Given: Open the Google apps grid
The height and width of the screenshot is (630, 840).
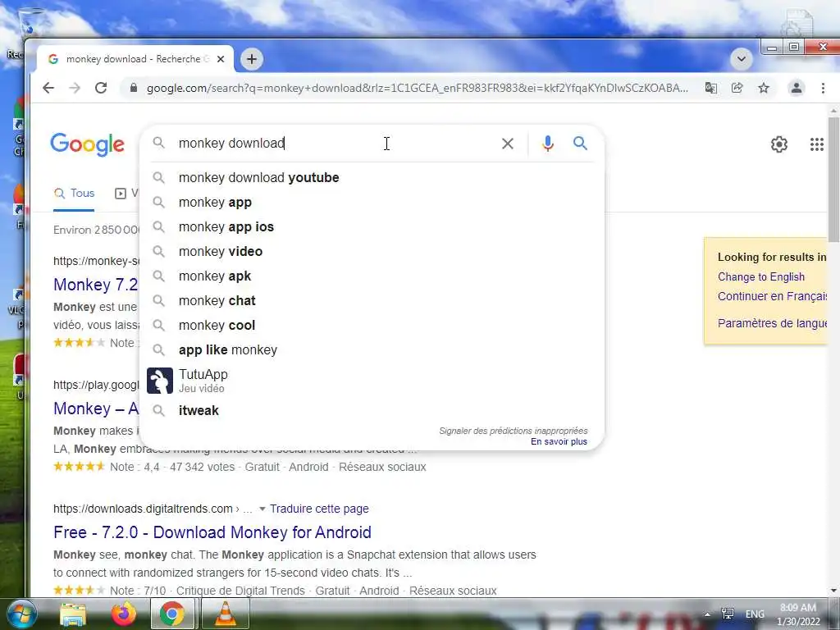Looking at the screenshot, I should click(816, 144).
